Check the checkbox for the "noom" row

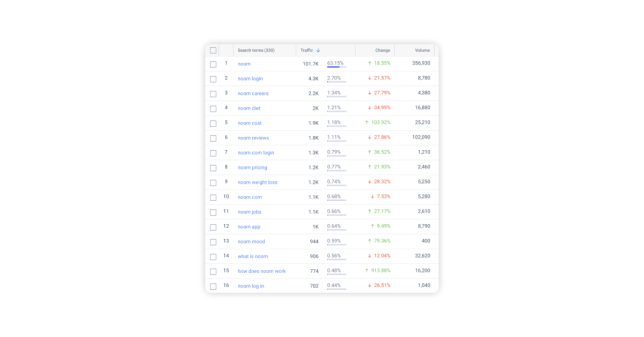click(213, 63)
